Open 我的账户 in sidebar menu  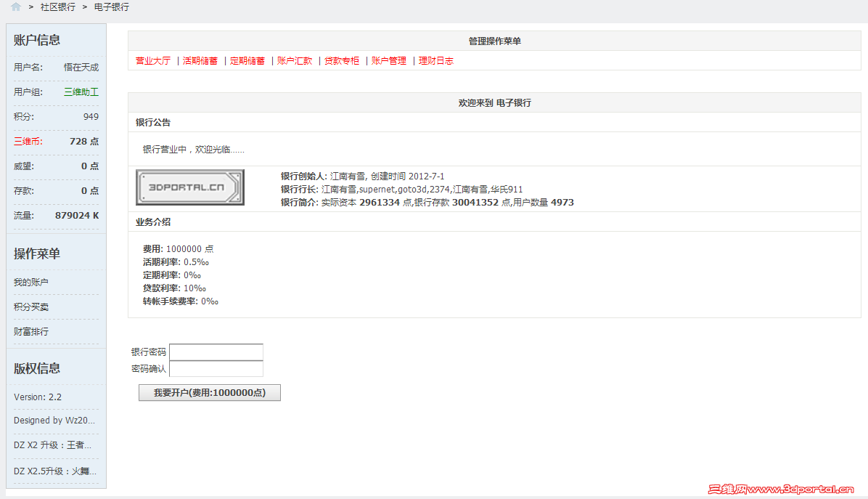tap(31, 283)
